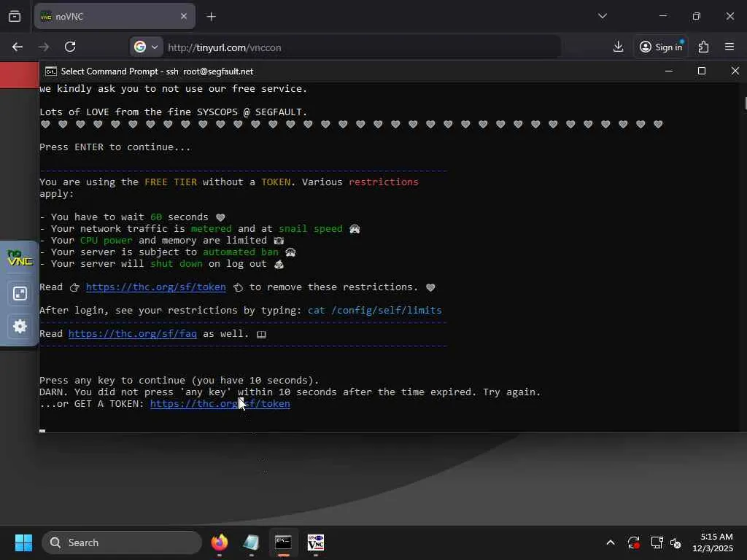Image resolution: width=747 pixels, height=560 pixels.
Task: Click the 'FREE TIER' text
Action: (171, 182)
